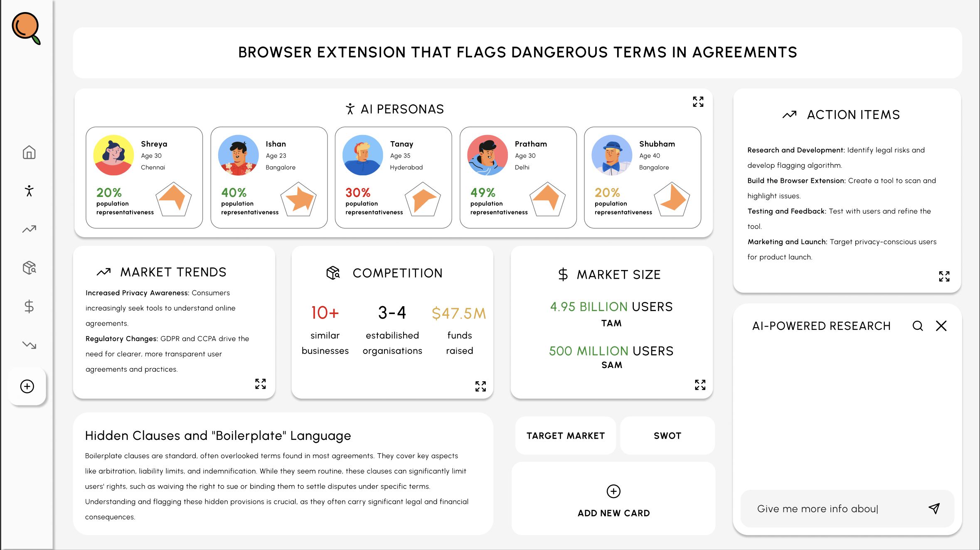Send the research query with arrow icon
The height and width of the screenshot is (550, 980).
[x=934, y=508]
